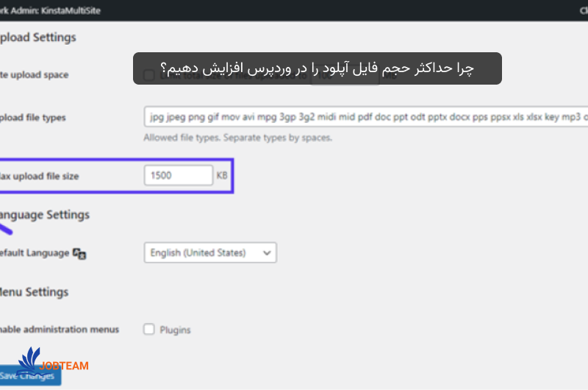Image resolution: width=588 pixels, height=390 pixels.
Task: Click the Upload Settings heading
Action: click(38, 38)
